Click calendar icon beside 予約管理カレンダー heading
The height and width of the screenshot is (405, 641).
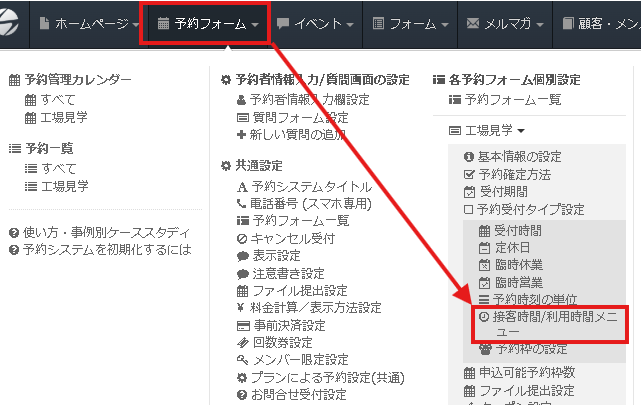(x=14, y=80)
